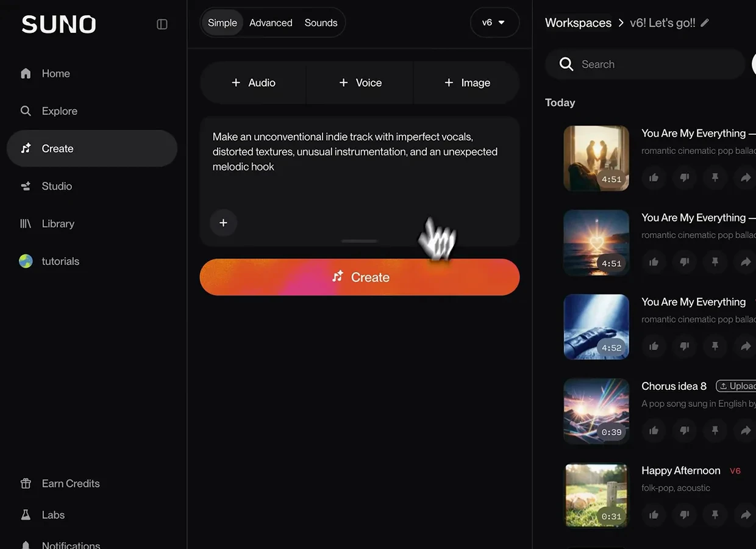Play the 4:52 You Are My Everything thumbnail
This screenshot has height=549, width=756.
(596, 327)
